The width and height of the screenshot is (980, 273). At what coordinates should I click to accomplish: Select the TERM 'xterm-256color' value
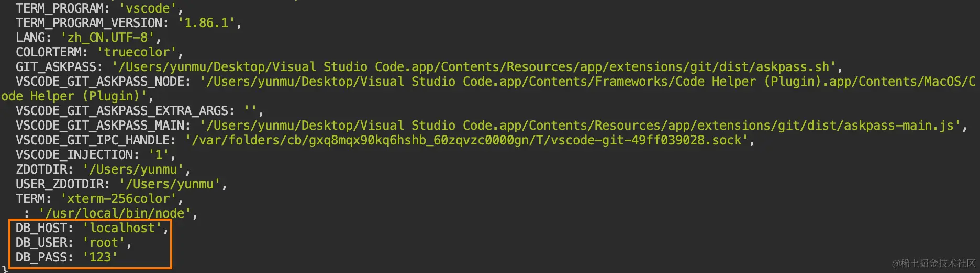pyautogui.click(x=119, y=199)
